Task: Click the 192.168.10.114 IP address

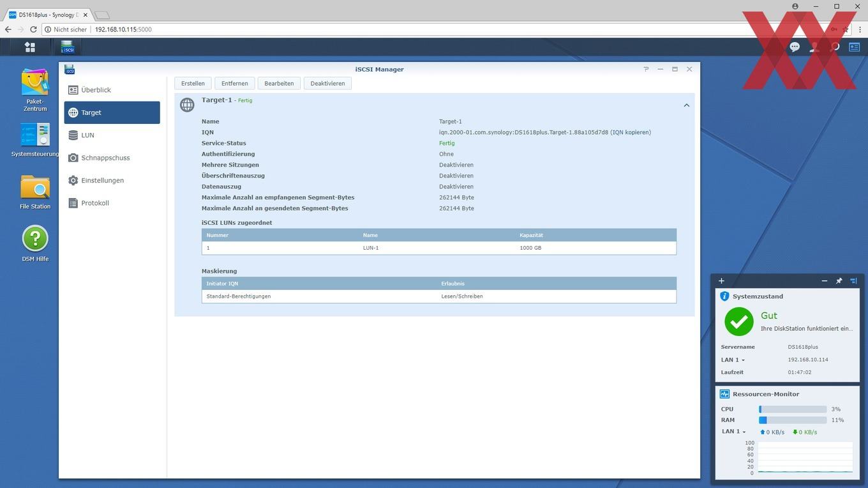Action: click(808, 360)
